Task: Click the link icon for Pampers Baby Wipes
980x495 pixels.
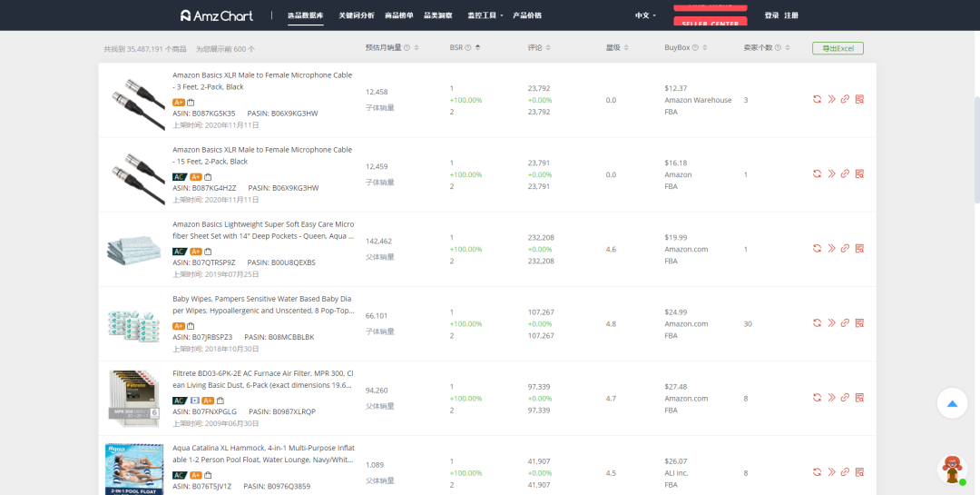Action: [845, 322]
